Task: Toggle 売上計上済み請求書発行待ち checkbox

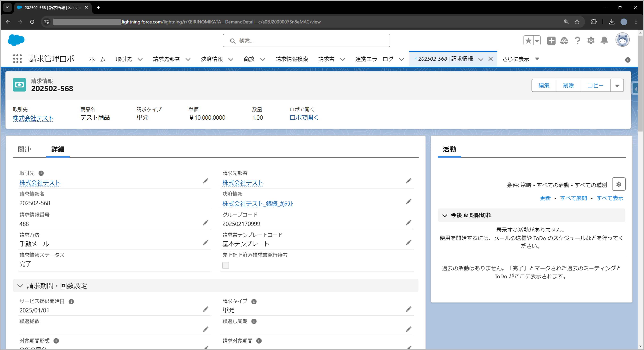Action: [x=226, y=265]
